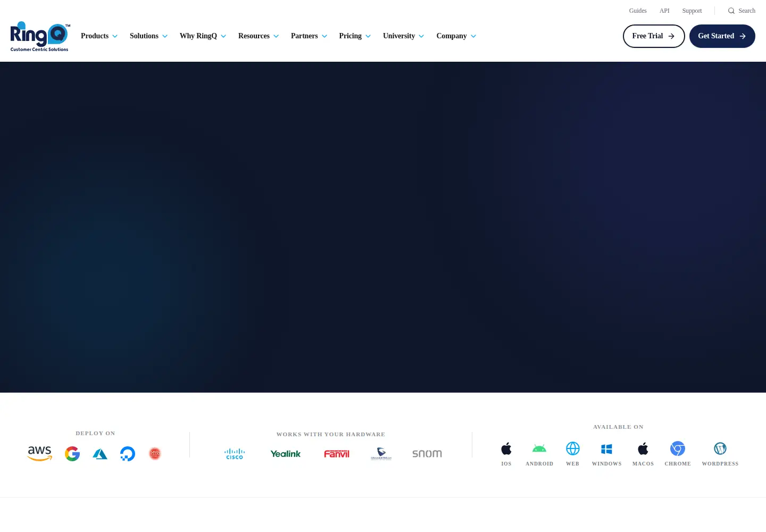Expand the Solutions dropdown menu
766x532 pixels.
pos(149,36)
